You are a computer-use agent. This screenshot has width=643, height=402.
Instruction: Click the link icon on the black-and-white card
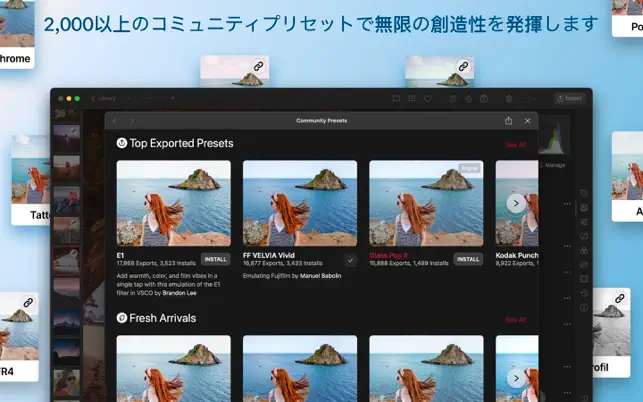[620, 298]
